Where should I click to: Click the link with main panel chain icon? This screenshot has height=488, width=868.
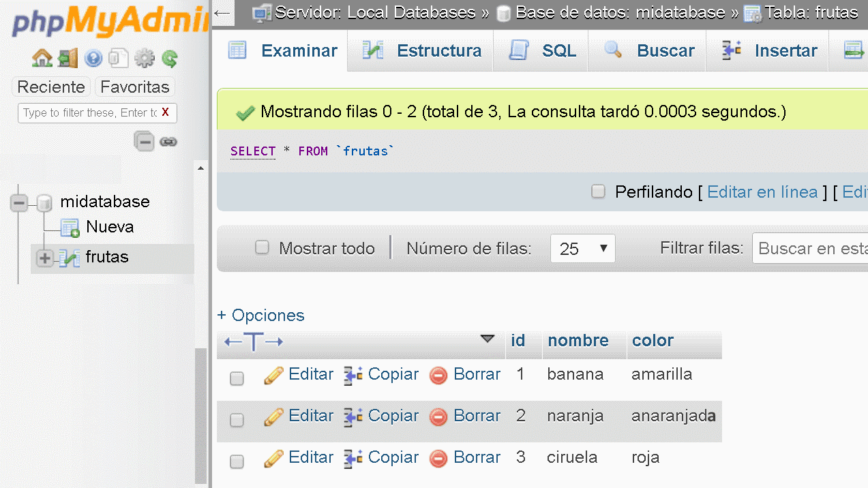(x=168, y=142)
